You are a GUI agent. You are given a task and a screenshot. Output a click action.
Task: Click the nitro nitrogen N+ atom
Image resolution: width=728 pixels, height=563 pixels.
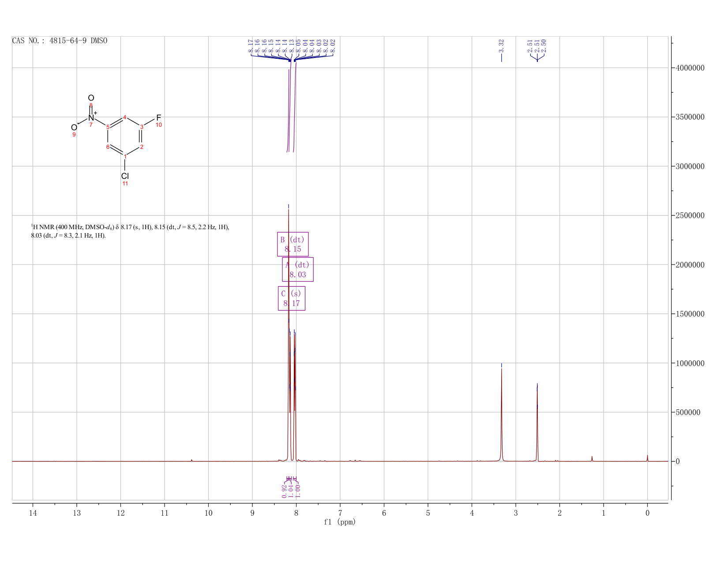[x=91, y=117]
